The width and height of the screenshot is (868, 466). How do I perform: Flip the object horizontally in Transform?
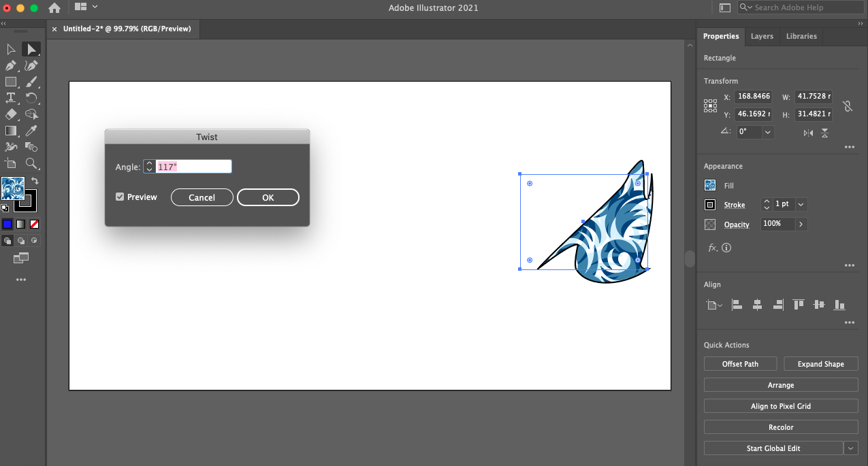[x=808, y=133]
